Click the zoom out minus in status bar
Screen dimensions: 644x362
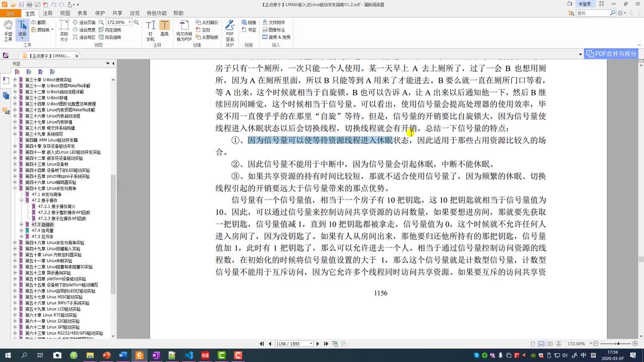pos(595,343)
